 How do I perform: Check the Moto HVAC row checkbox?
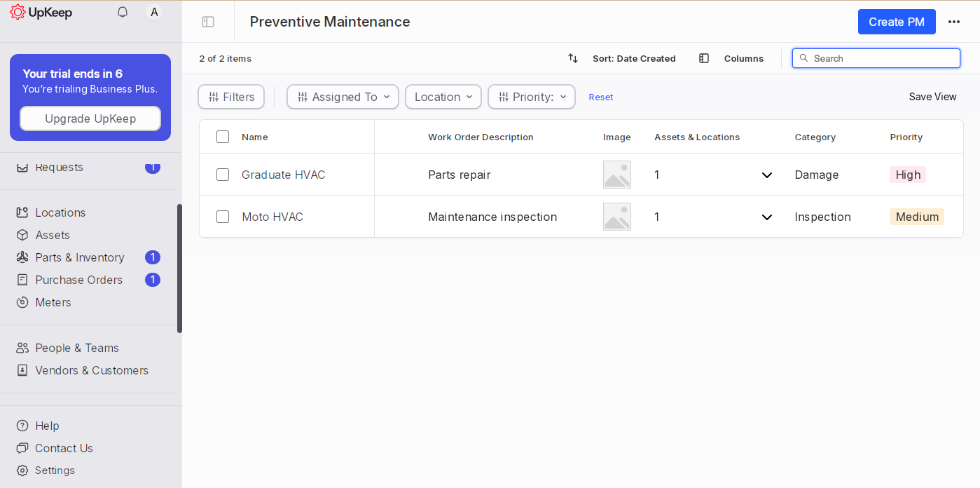click(223, 217)
